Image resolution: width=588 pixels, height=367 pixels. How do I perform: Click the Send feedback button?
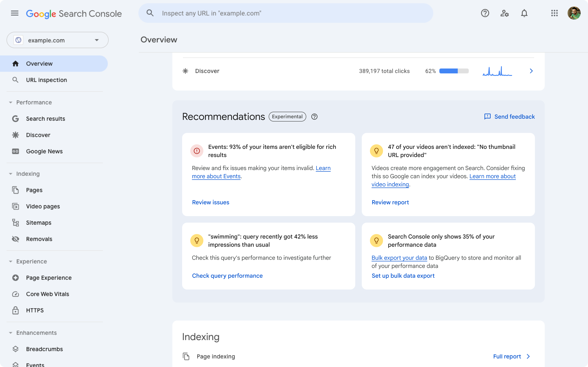[510, 116]
